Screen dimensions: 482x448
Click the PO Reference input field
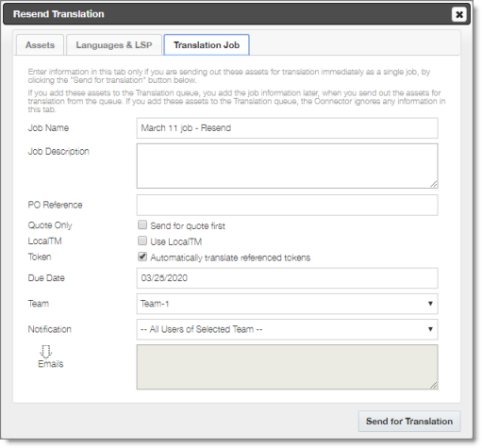(287, 205)
